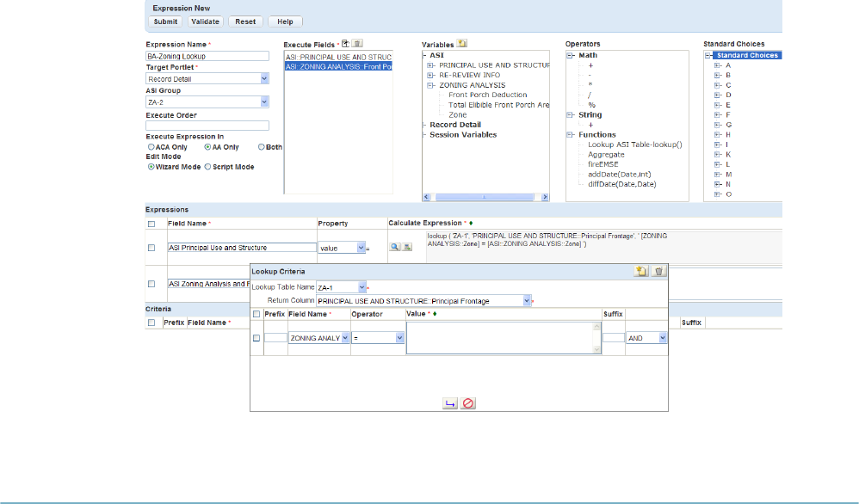Viewport: 859px width, 504px height.
Task: Open the Operator equals dropdown
Action: click(x=399, y=338)
